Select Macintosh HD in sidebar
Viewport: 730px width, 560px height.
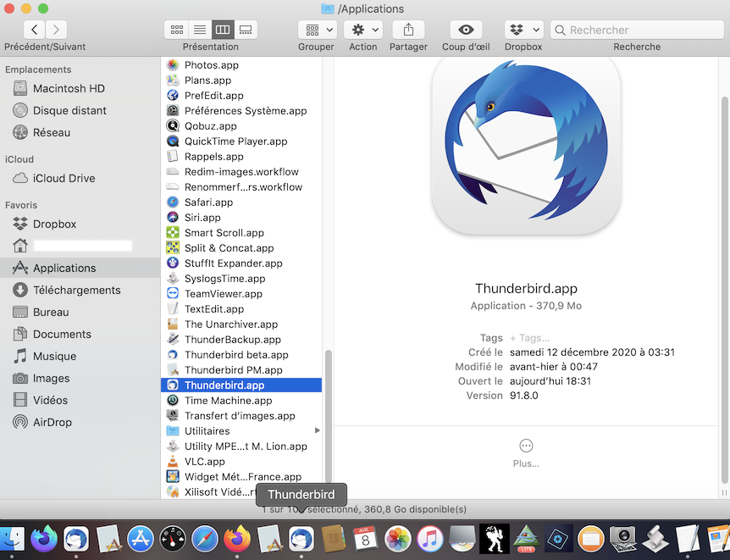(x=80, y=88)
